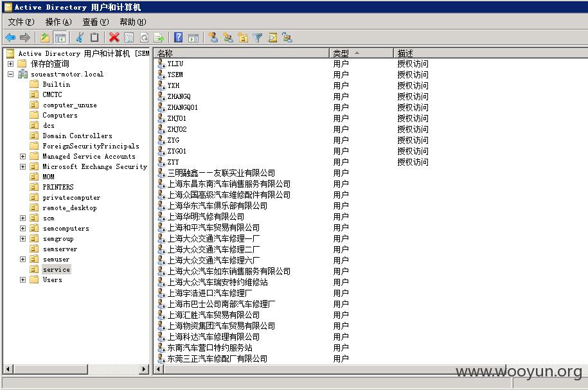Click the Add to group icon
Screen dimensions: 588x390
tap(287, 37)
